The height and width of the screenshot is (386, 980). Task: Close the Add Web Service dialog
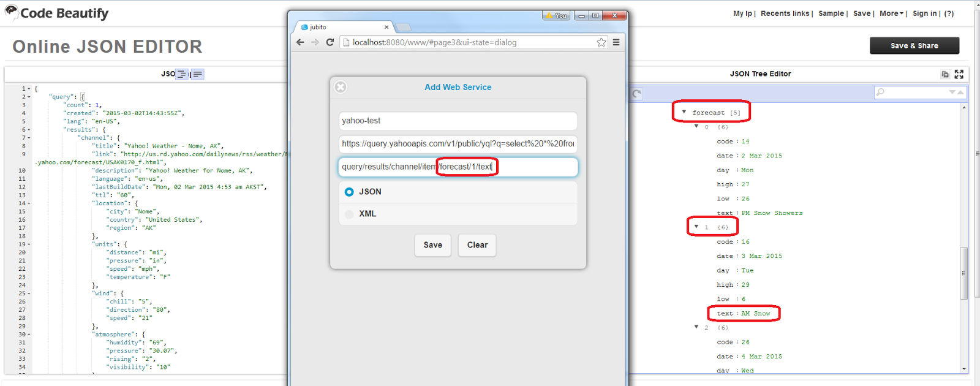pyautogui.click(x=341, y=87)
